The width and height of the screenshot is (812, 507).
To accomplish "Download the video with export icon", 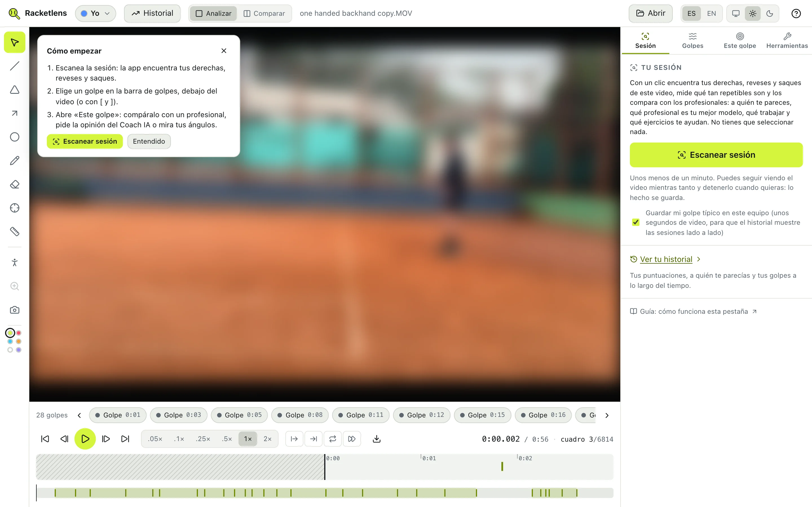I will 376,439.
